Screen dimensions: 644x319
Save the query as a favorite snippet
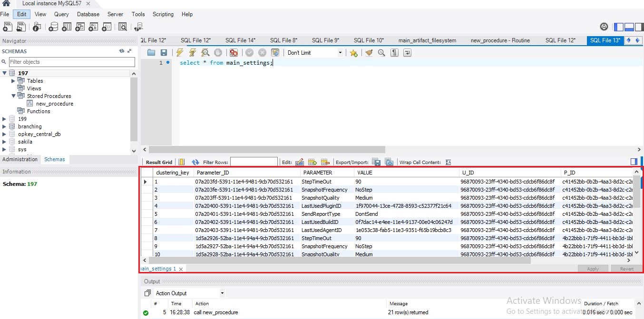click(353, 53)
